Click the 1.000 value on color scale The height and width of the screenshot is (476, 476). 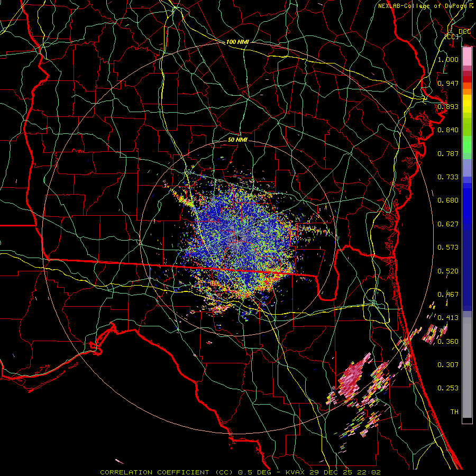[x=448, y=59]
